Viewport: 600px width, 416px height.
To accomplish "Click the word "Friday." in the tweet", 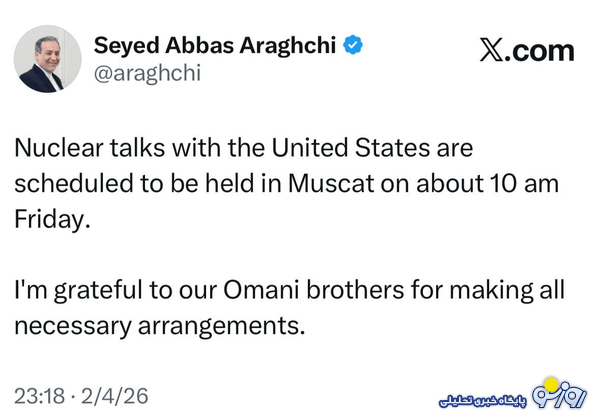I will click(x=52, y=220).
